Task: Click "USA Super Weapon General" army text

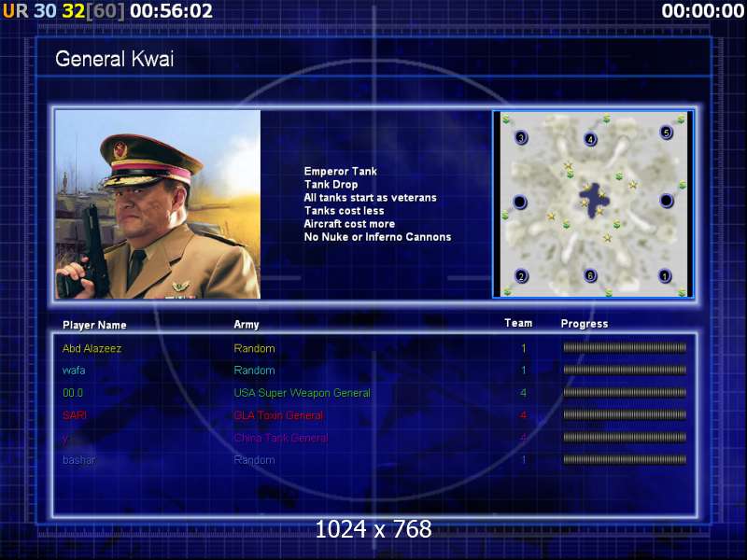Action: (302, 393)
